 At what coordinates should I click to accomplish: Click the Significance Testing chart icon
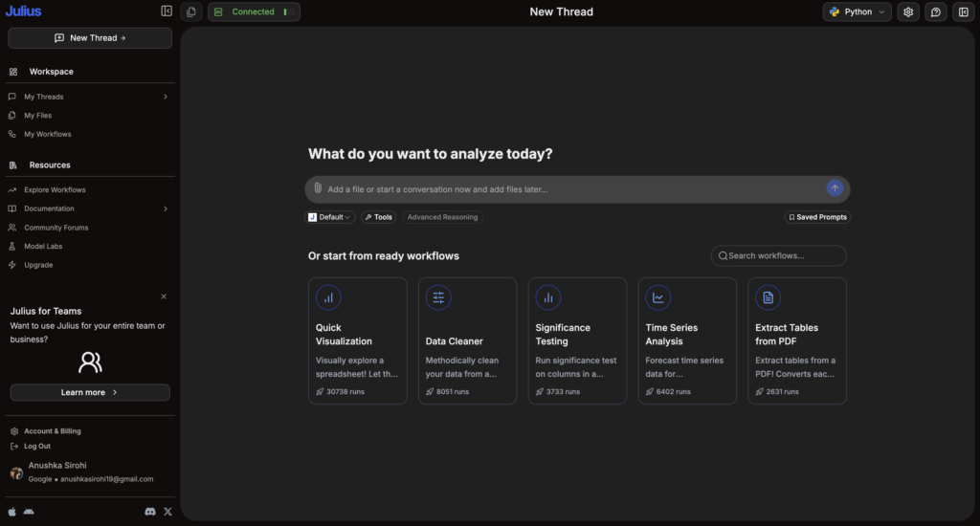pyautogui.click(x=548, y=297)
